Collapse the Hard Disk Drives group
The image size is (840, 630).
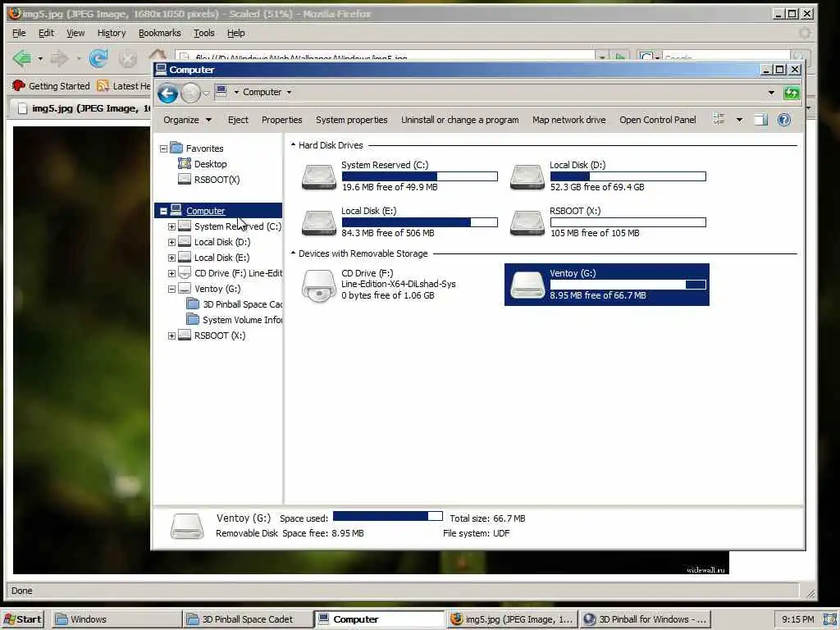pyautogui.click(x=293, y=144)
